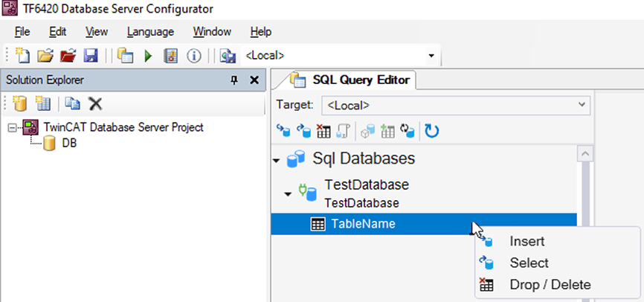
Task: Click the choose target system icon
Action: pyautogui.click(x=228, y=56)
